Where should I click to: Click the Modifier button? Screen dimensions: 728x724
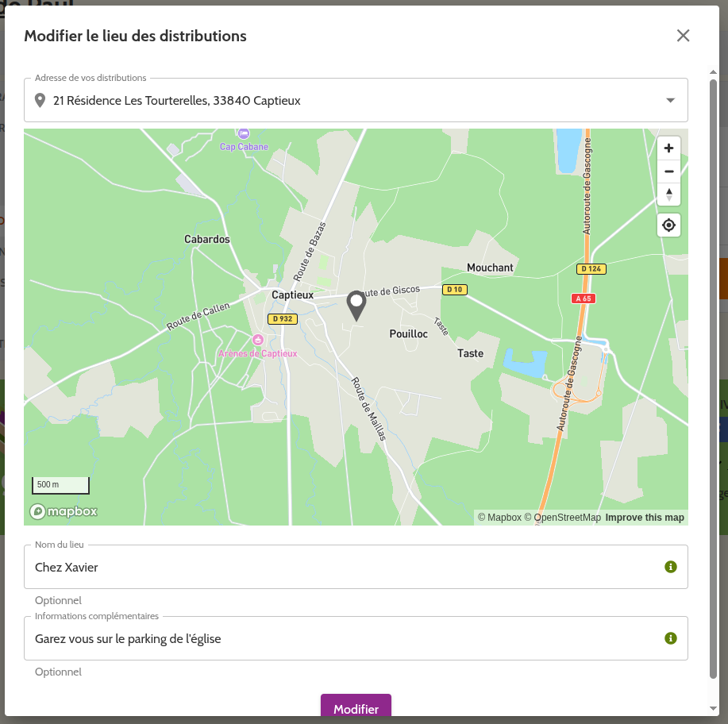(x=356, y=708)
